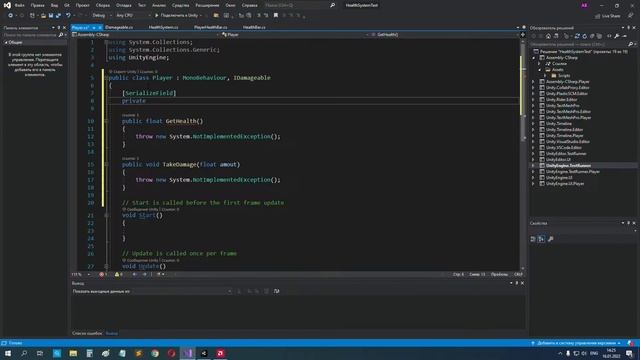Switch to the HealthBar.cs tab
Image resolution: width=640 pixels, height=360 pixels.
click(x=254, y=27)
